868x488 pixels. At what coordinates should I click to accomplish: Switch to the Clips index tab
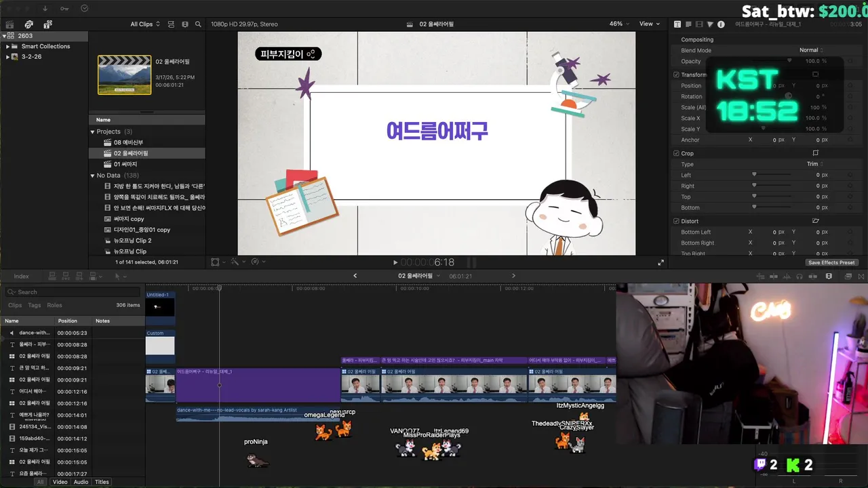[15, 305]
